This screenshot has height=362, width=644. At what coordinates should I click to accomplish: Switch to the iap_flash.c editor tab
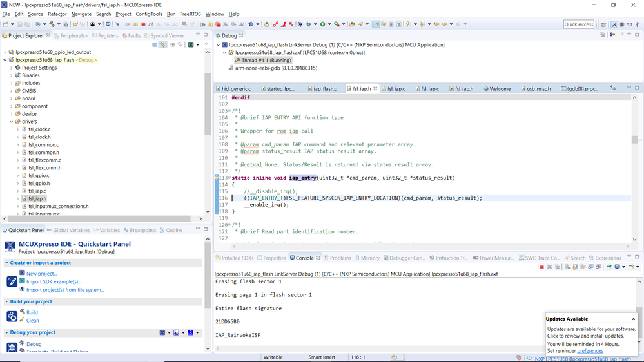click(x=325, y=89)
